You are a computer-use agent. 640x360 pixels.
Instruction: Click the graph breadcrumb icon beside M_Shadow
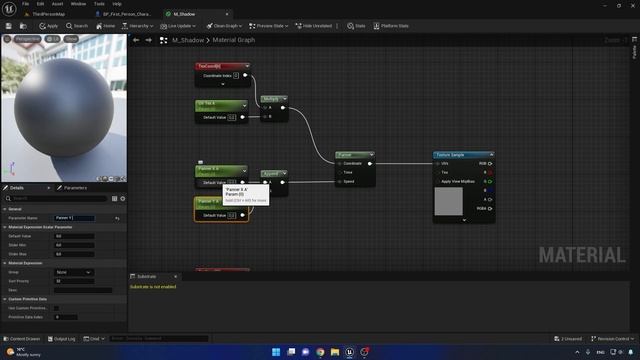163,40
